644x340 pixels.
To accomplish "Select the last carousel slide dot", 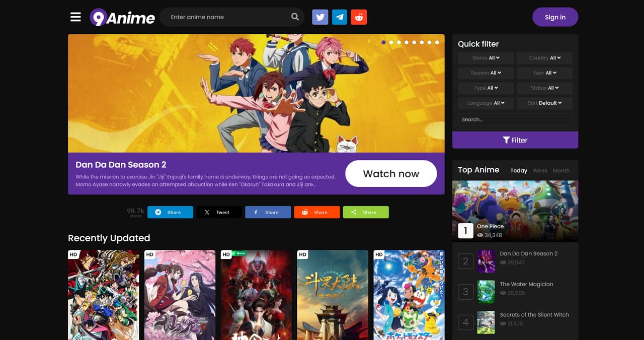I will pyautogui.click(x=437, y=42).
